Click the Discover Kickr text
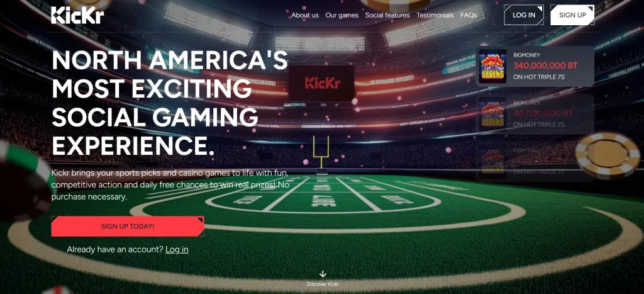Viewport: 644px width, 294px height. pos(323,284)
